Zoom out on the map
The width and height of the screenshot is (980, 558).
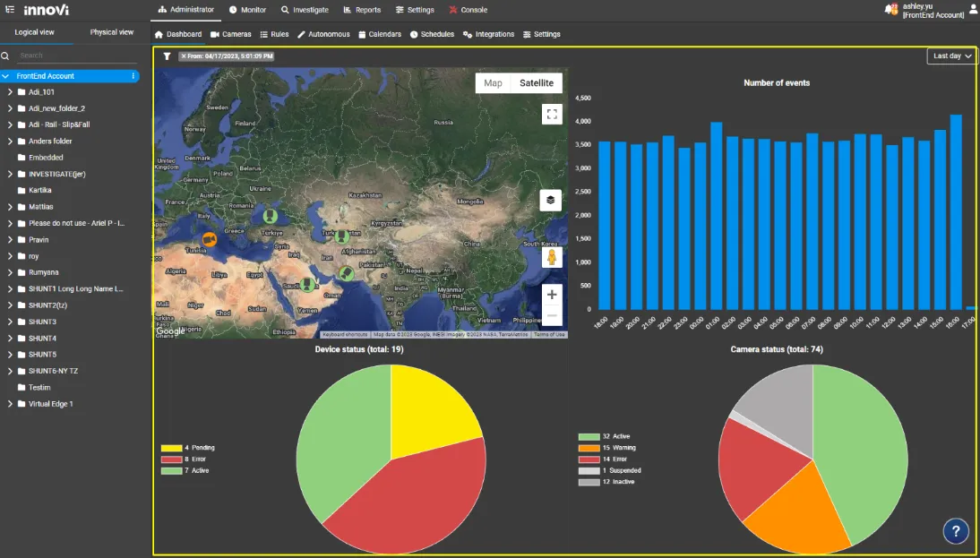click(x=552, y=315)
